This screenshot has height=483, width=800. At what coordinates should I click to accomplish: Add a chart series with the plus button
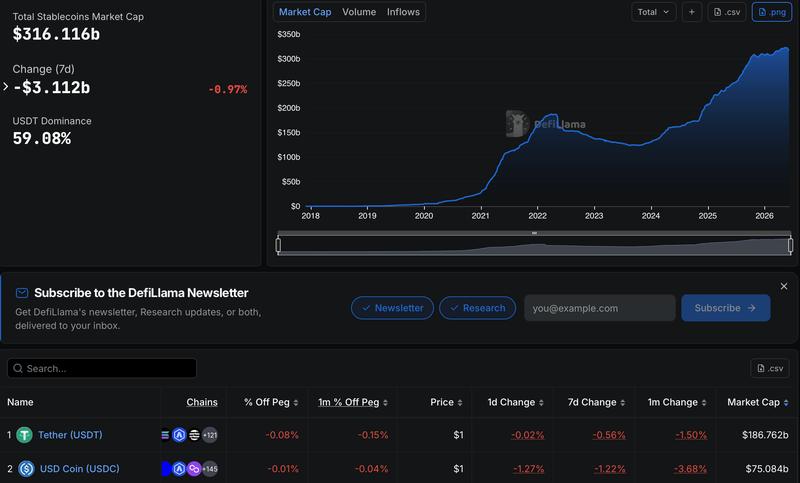692,12
